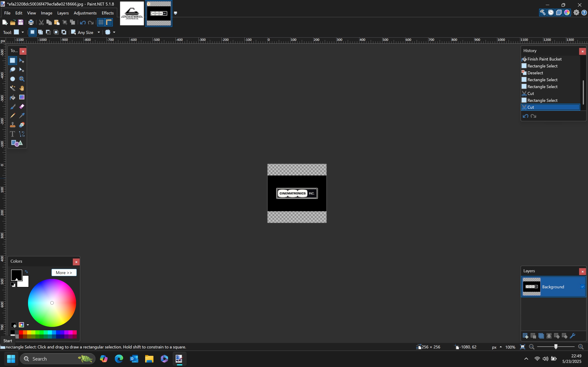
Task: Open the Adjustments menu
Action: pyautogui.click(x=85, y=13)
